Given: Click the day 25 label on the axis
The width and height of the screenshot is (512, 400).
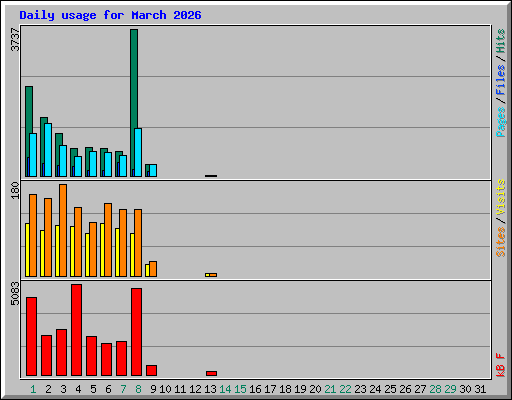Looking at the screenshot, I should pyautogui.click(x=390, y=389).
